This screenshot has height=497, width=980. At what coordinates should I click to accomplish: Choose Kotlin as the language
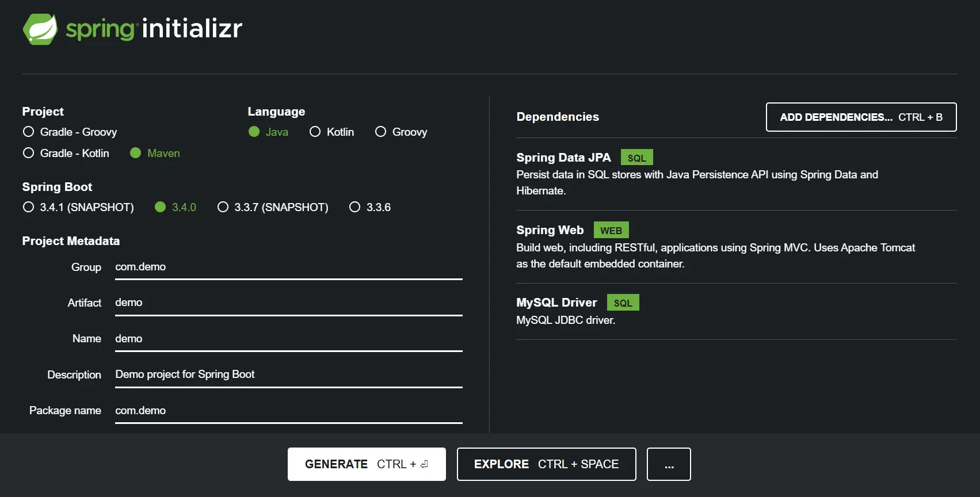tap(331, 132)
